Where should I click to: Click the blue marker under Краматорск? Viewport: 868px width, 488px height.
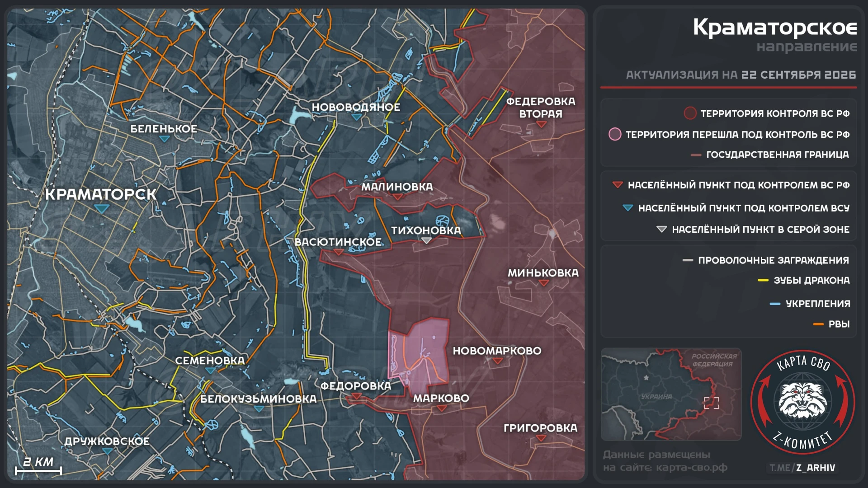102,209
